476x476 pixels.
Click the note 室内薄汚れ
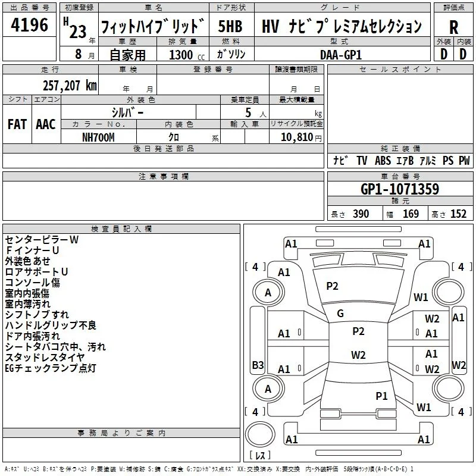pyautogui.click(x=27, y=304)
